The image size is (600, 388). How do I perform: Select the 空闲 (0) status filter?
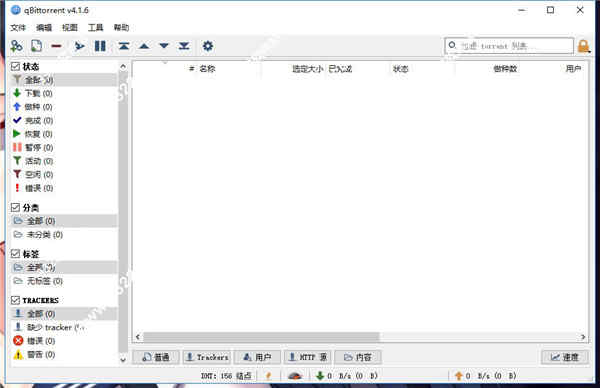[x=64, y=174]
